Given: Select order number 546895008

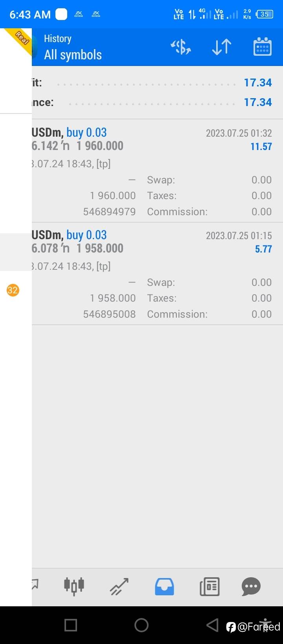Looking at the screenshot, I should point(109,314).
